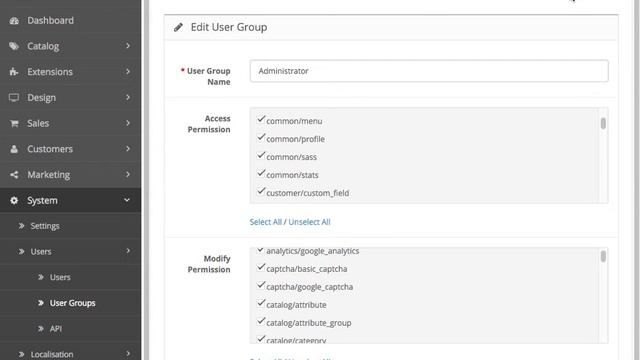Uncheck catalog/attribute modify permission
This screenshot has height=360, width=640.
tap(261, 303)
